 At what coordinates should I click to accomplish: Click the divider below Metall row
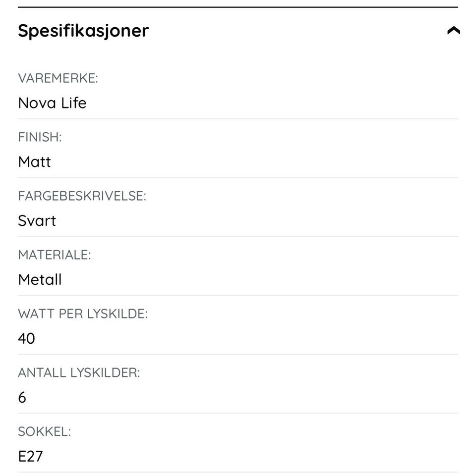coord(238,295)
